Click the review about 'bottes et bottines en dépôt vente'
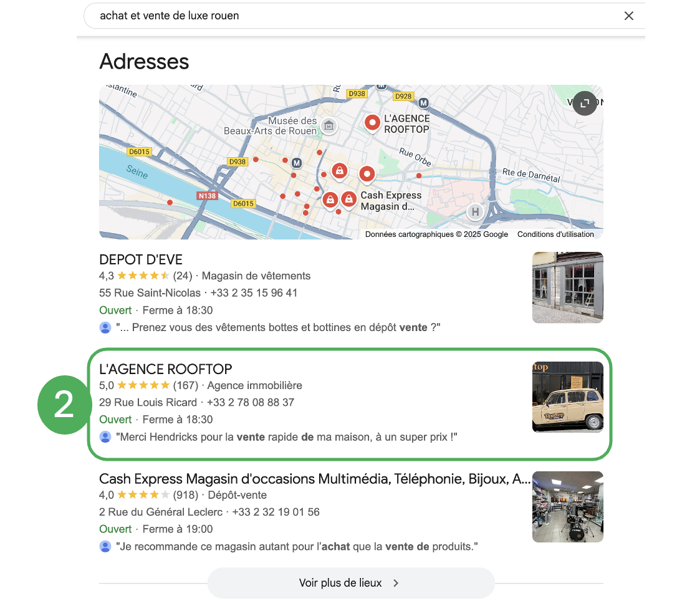Viewport: 677px width, 616px height. (x=278, y=328)
